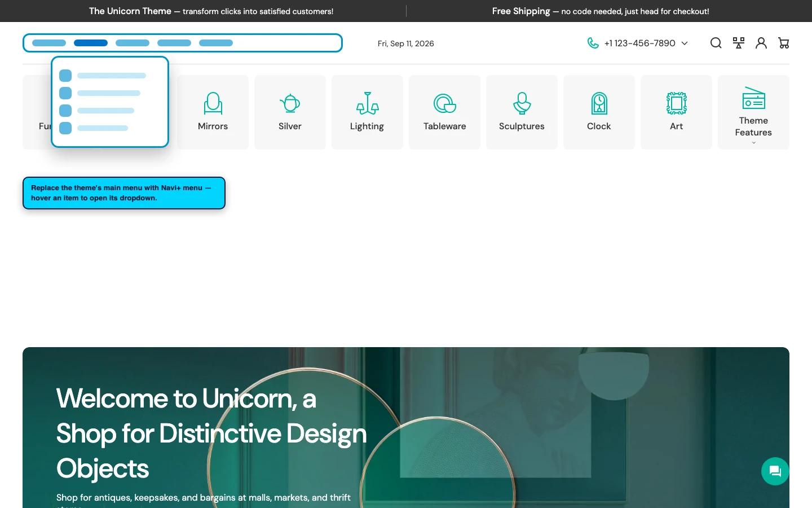
Task: Open the Art category tile
Action: coord(676,112)
